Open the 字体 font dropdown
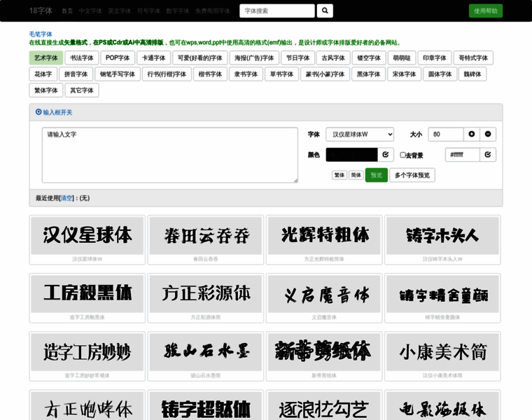 tap(360, 134)
